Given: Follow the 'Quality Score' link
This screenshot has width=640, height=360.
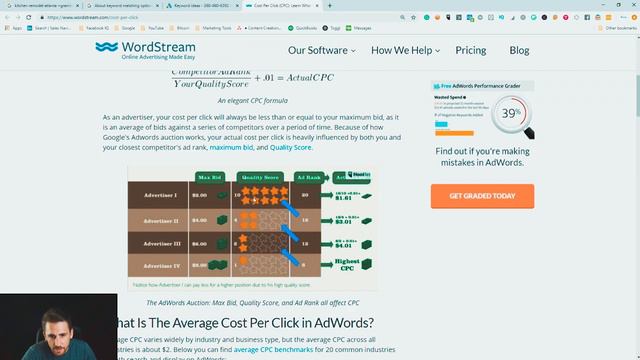Looking at the screenshot, I should [290, 147].
